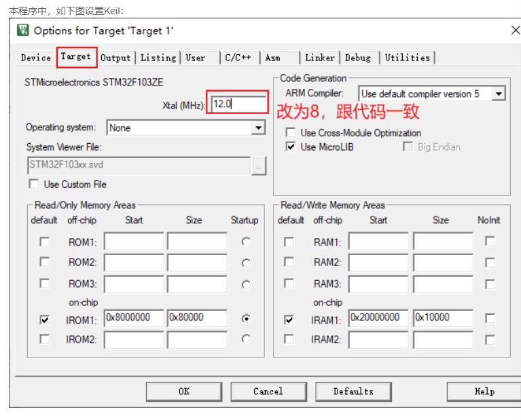Screen dimensions: 521x420
Task: Enable Use Cross-Module Optimization
Action: coord(291,132)
